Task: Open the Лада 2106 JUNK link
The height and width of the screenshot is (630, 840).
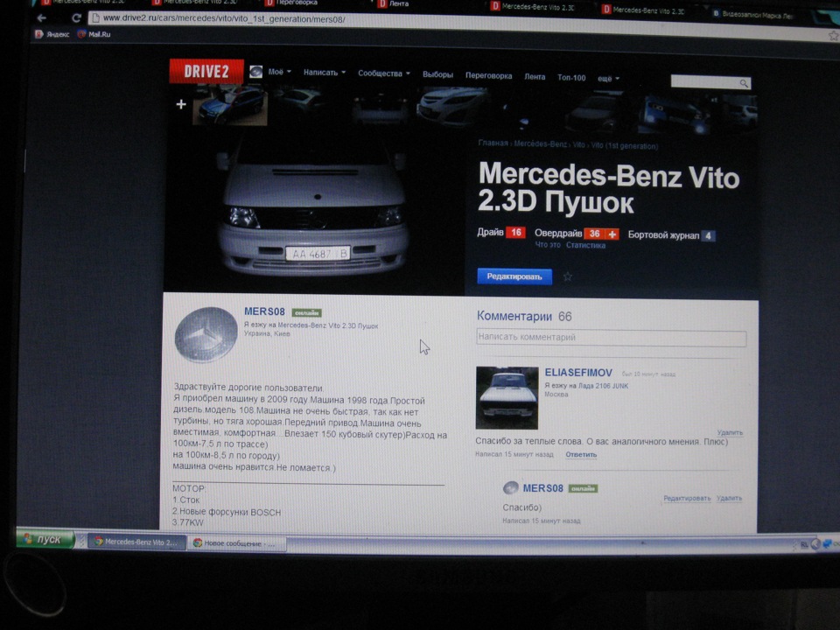Action: [602, 386]
